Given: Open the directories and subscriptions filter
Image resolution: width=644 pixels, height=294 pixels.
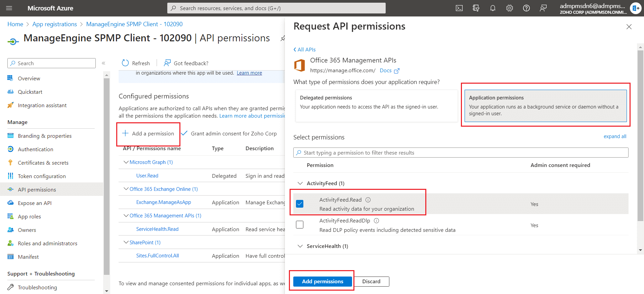Looking at the screenshot, I should [476, 8].
